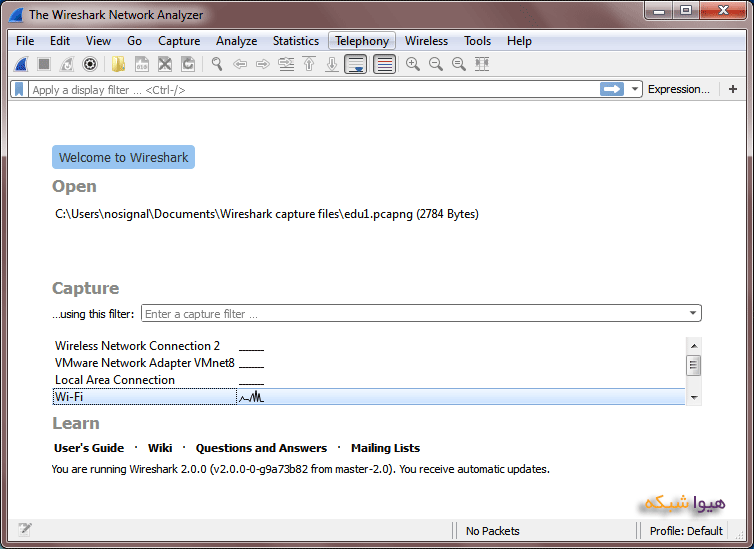This screenshot has height=549, width=754.
Task: Open the User's Guide link
Action: (89, 448)
